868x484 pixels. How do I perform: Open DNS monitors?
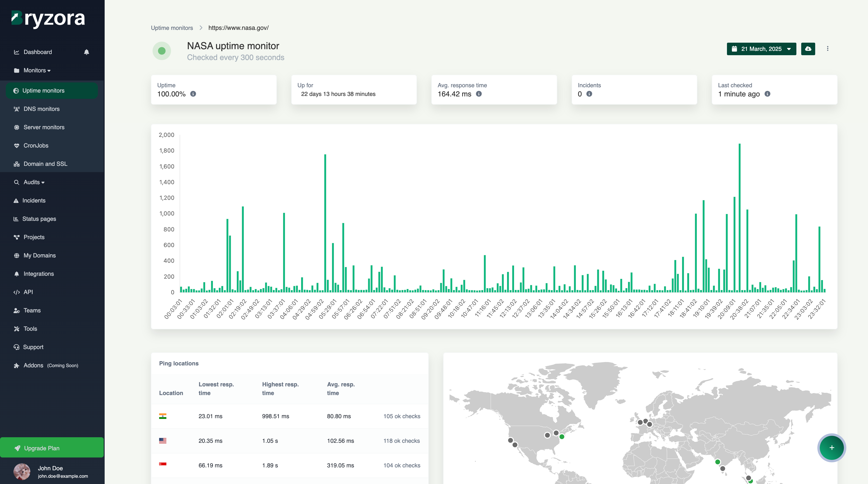41,109
